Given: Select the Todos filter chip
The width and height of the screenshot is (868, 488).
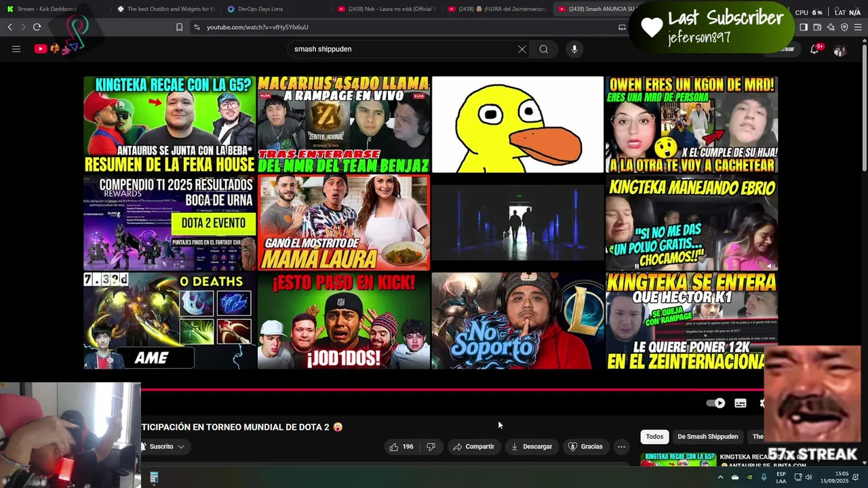Looking at the screenshot, I should pos(654,436).
